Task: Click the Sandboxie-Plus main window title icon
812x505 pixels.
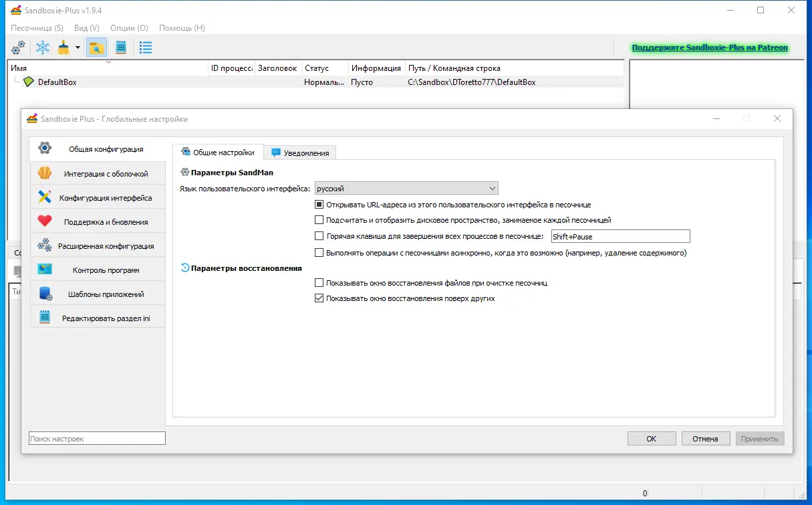Action: 16,10
